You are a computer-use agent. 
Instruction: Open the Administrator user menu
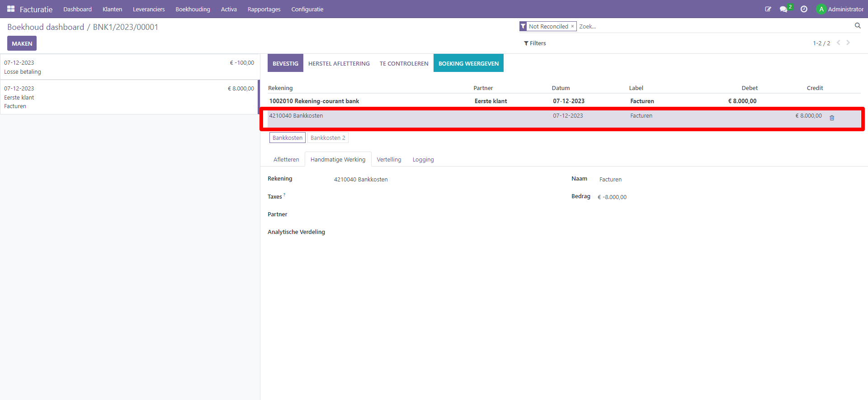tap(840, 9)
